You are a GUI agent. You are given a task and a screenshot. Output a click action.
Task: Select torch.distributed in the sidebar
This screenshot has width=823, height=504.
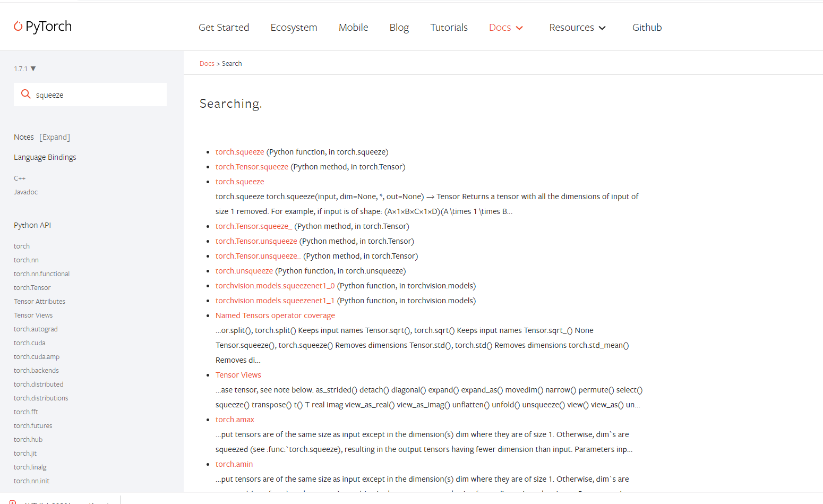coord(38,385)
